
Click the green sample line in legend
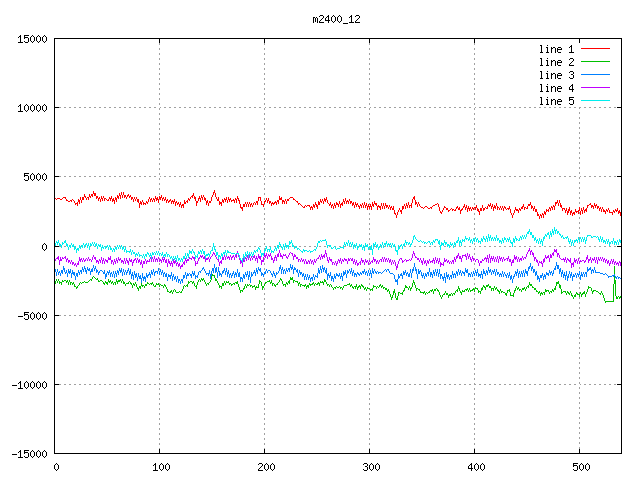pos(595,62)
